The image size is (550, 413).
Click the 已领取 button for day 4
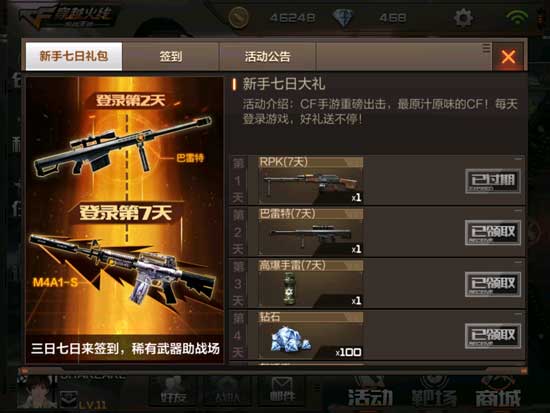point(493,336)
